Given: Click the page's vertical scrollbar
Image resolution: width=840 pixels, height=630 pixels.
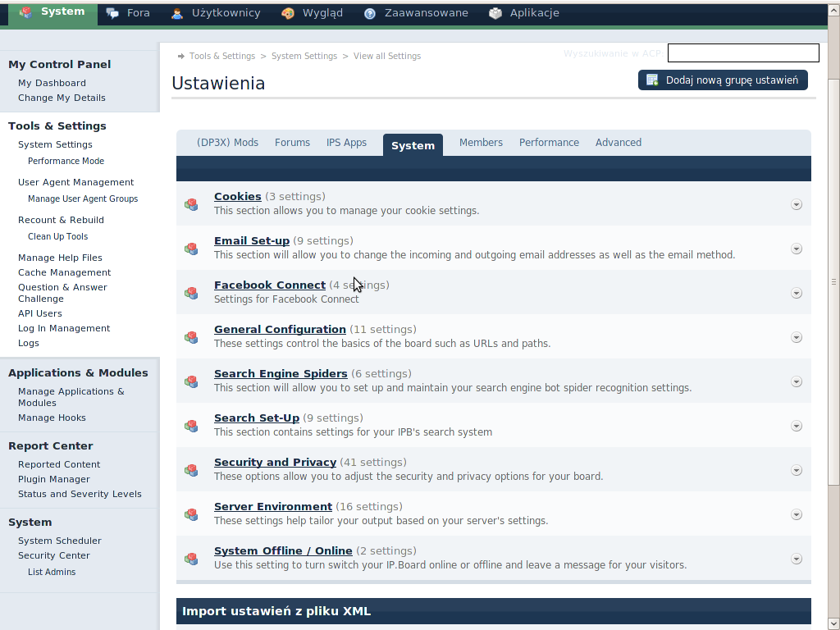Looking at the screenshot, I should pos(833,281).
